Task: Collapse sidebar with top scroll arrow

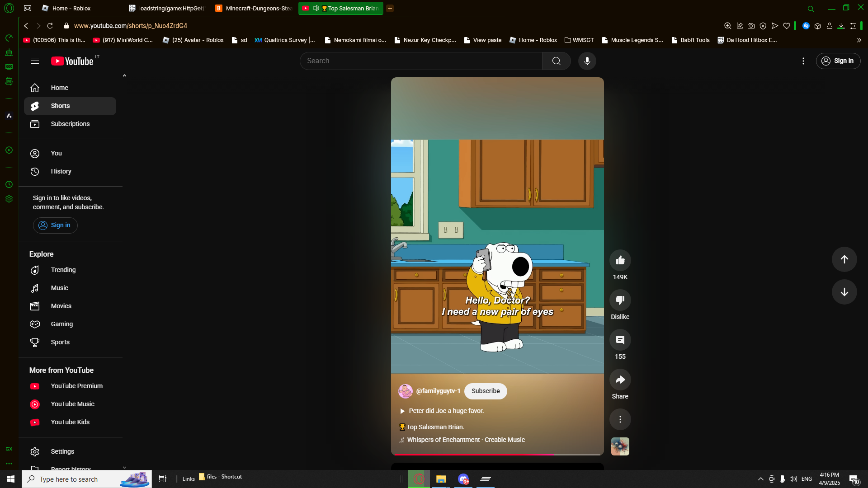Action: pyautogui.click(x=124, y=76)
